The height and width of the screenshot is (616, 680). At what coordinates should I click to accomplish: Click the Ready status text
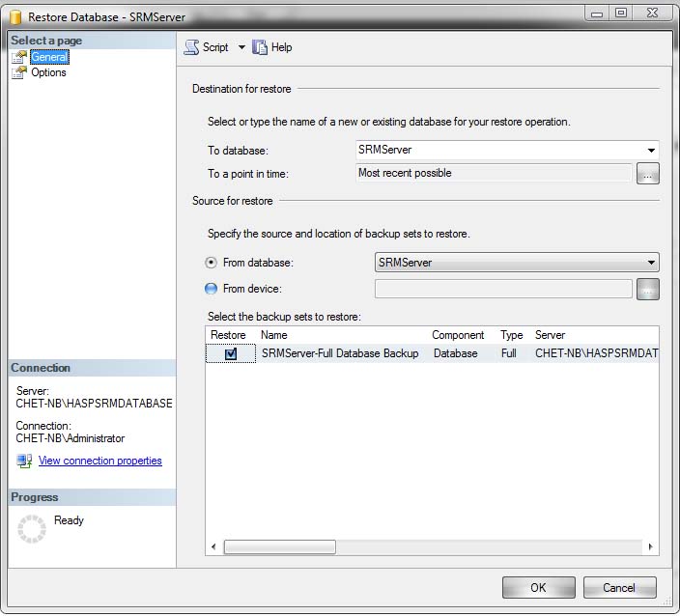pyautogui.click(x=69, y=520)
